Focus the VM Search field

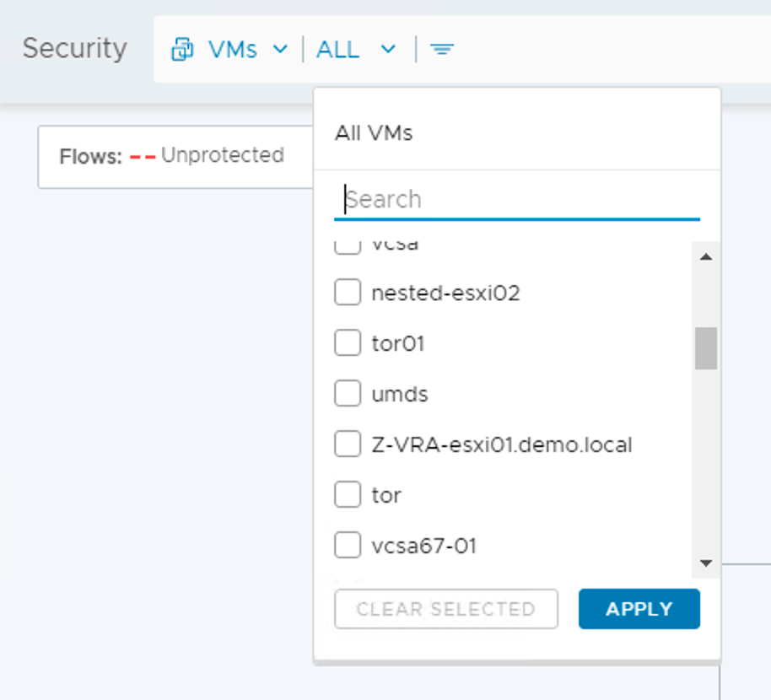point(516,200)
